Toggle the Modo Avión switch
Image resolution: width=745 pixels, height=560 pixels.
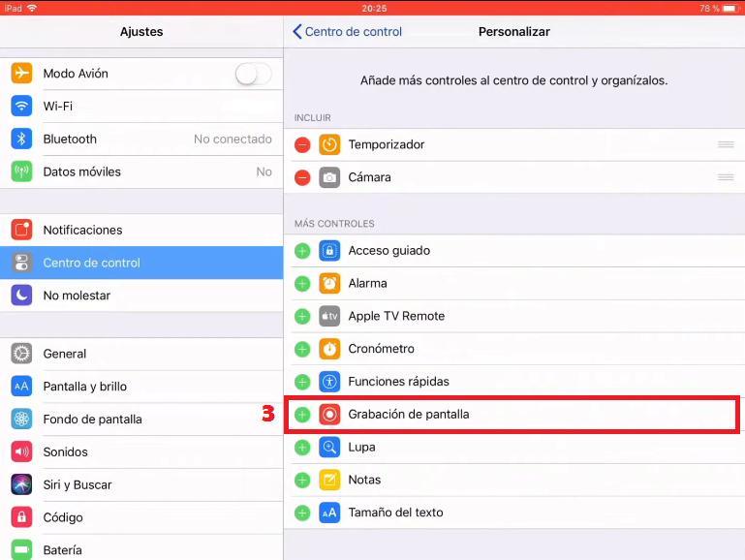(x=253, y=74)
